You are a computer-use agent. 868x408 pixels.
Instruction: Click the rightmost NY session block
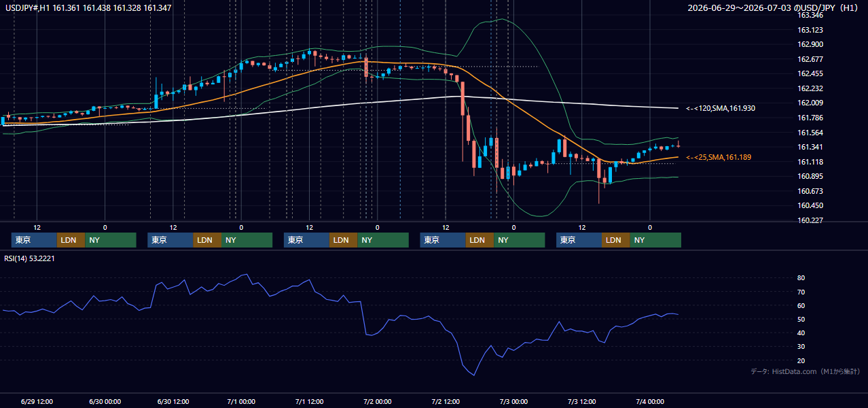pyautogui.click(x=655, y=240)
